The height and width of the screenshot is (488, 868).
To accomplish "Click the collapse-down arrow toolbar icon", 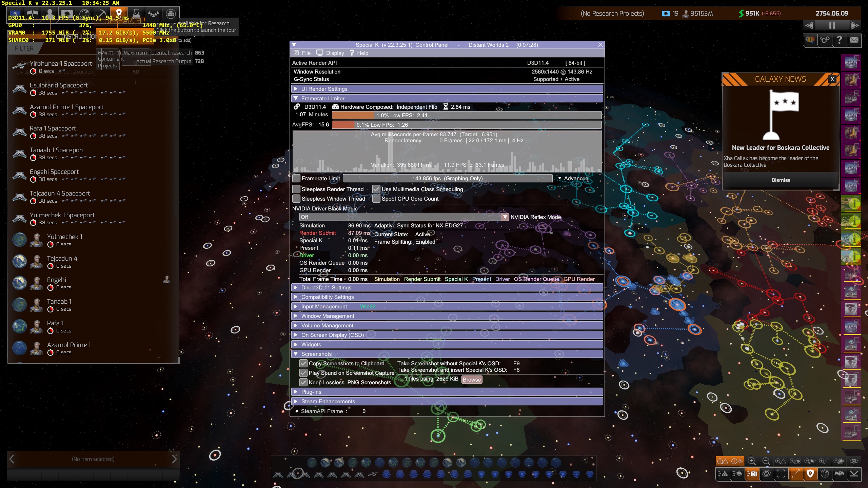I will 854,473.
